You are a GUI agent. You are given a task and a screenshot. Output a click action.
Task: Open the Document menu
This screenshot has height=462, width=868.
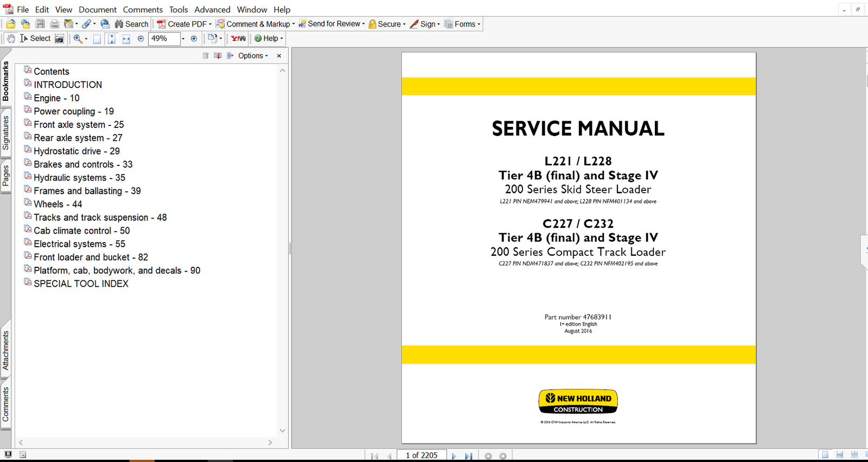pos(98,10)
